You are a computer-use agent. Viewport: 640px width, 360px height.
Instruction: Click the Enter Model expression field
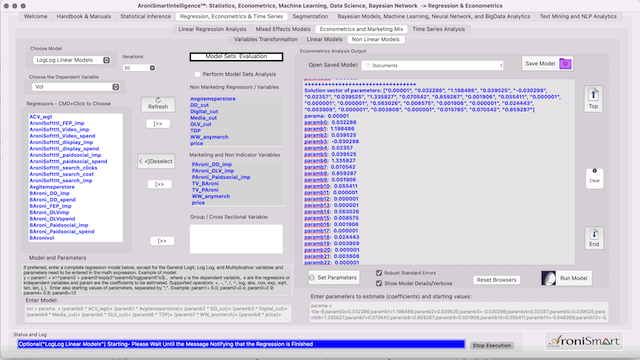click(158, 312)
